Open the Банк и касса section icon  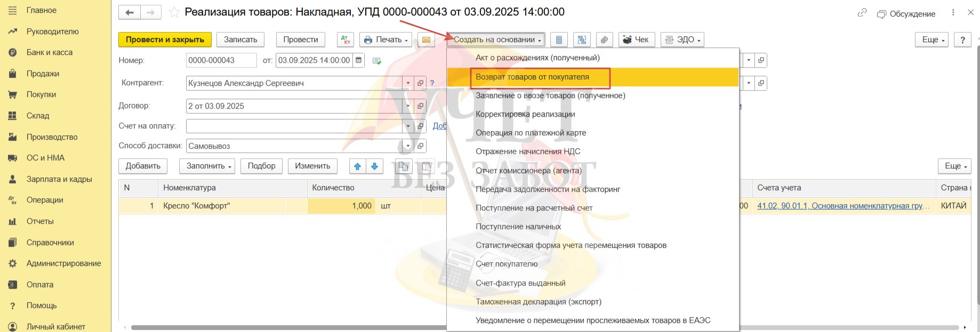pos(13,52)
